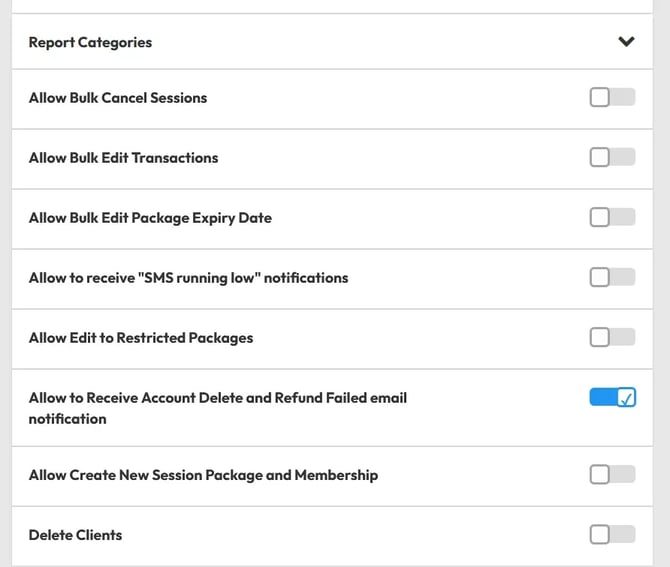Enable Allow Create New Session Package toggle
670x567 pixels.
[612, 474]
